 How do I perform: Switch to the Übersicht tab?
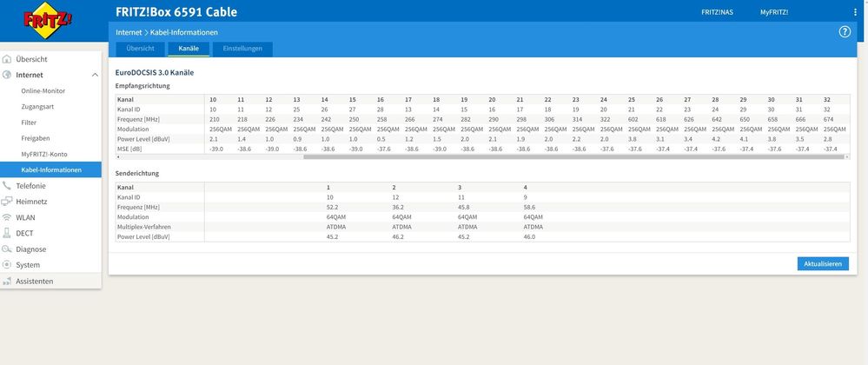coord(140,49)
